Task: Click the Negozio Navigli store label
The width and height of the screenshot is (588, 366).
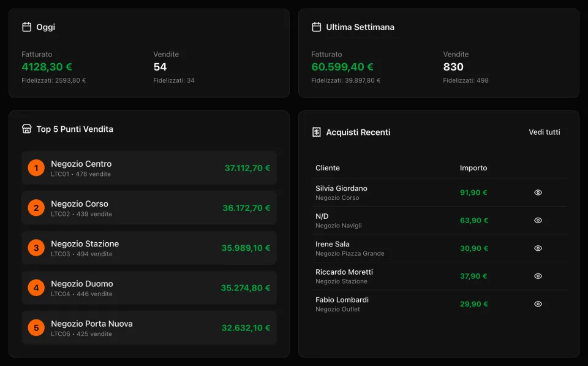Action: pyautogui.click(x=339, y=226)
